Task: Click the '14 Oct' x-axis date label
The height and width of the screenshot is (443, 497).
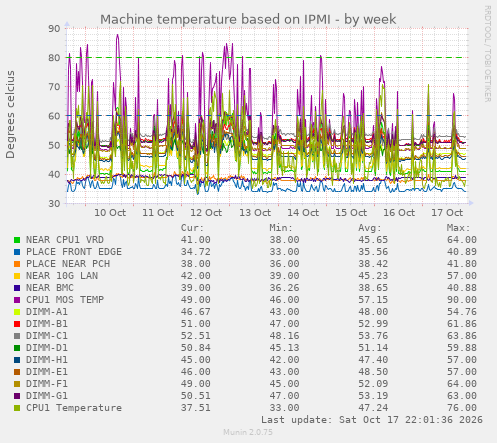Action: 303,213
